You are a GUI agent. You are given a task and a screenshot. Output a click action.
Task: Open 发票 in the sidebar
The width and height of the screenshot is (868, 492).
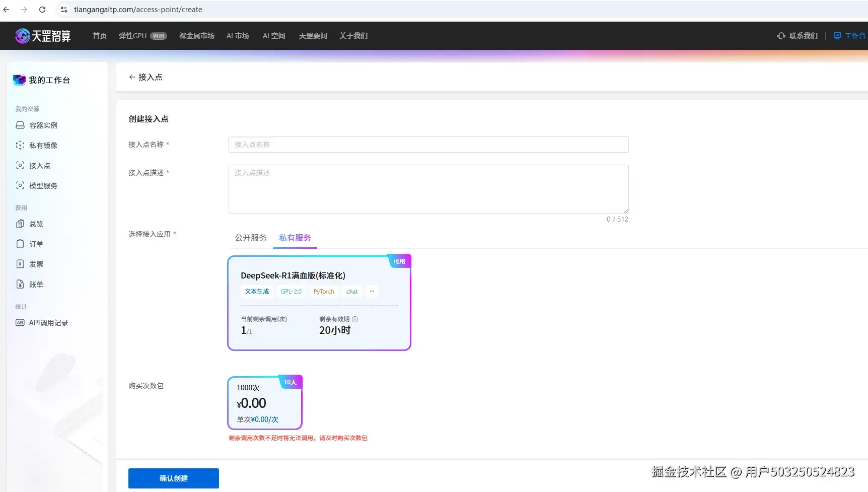[x=36, y=264]
